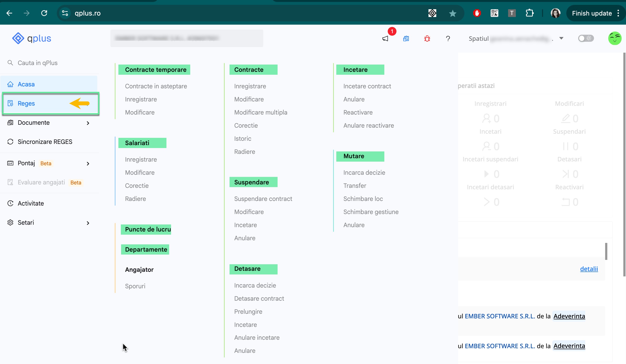
Task: Click the Documente icon in sidebar
Action: point(10,123)
